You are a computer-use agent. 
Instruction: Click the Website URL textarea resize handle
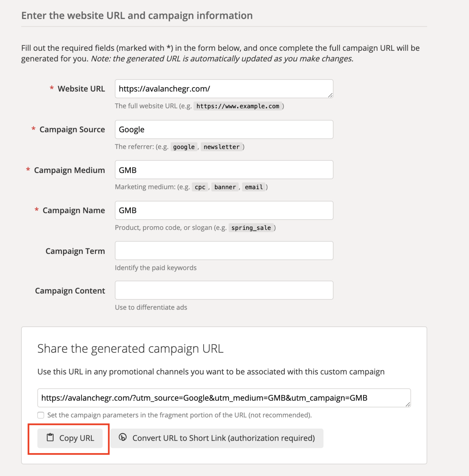coord(330,95)
